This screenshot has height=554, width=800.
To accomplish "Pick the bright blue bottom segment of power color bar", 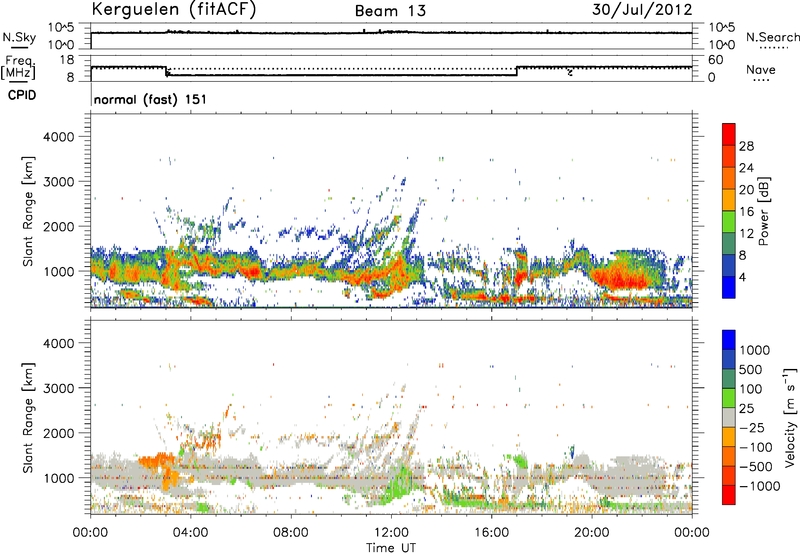I will coord(729,287).
